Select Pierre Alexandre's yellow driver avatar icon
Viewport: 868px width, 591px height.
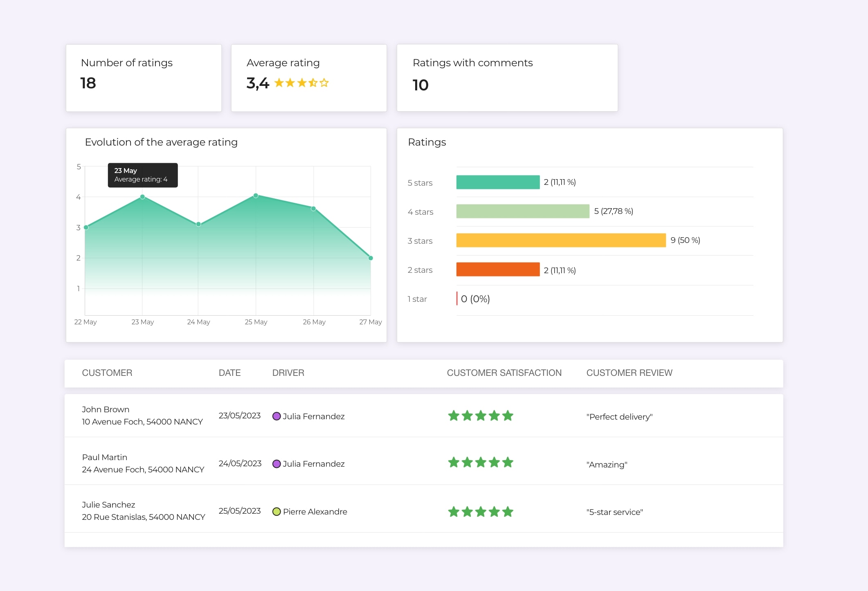point(277,511)
